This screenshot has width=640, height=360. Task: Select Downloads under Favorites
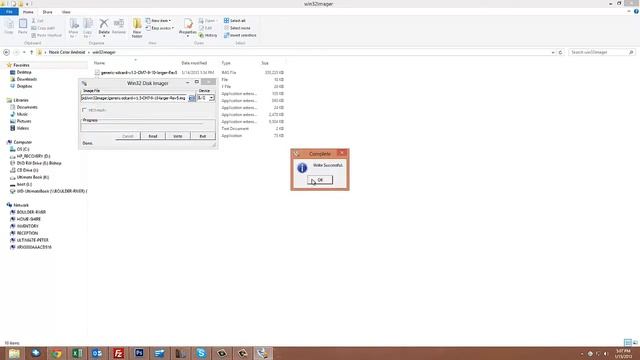point(27,79)
